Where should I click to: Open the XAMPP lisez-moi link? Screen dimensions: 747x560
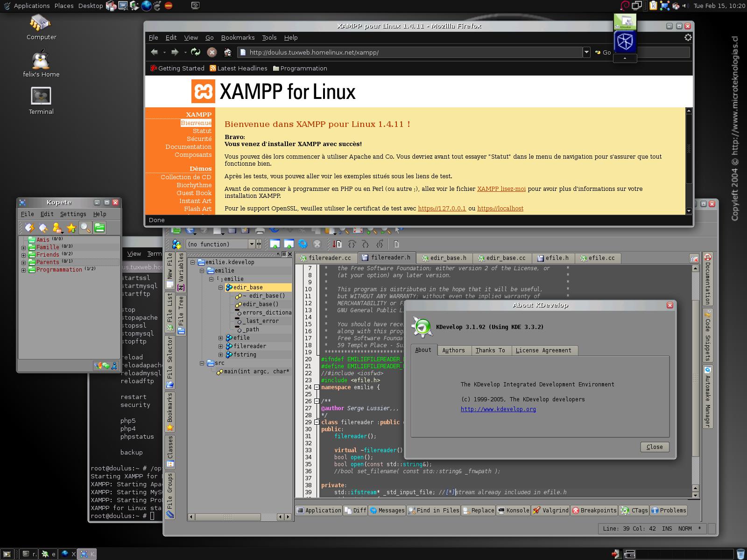501,189
